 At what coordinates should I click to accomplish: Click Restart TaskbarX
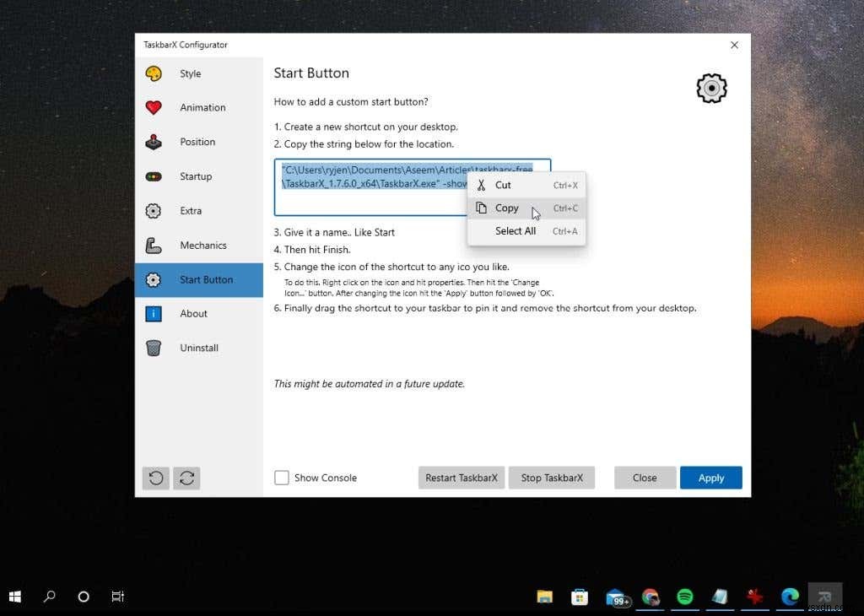coord(461,478)
